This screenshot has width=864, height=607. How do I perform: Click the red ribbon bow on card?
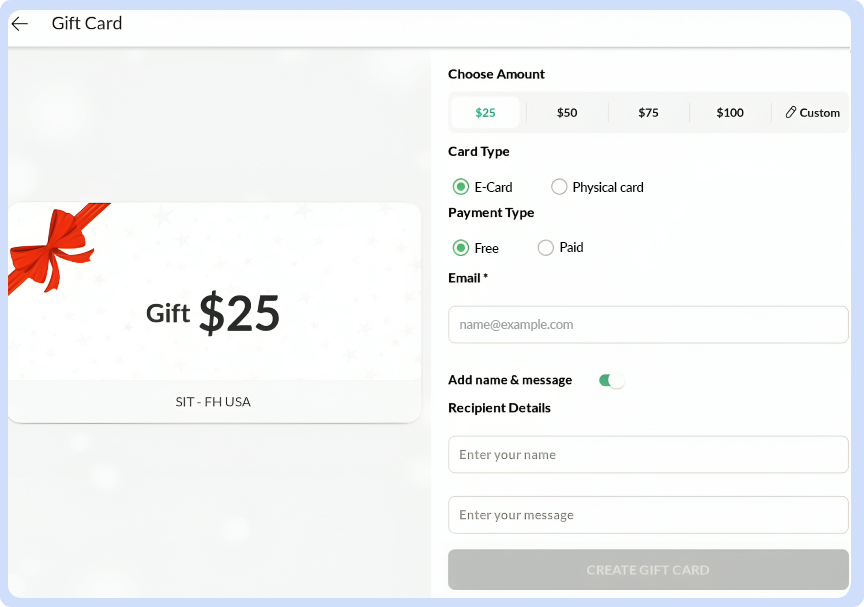(x=48, y=245)
